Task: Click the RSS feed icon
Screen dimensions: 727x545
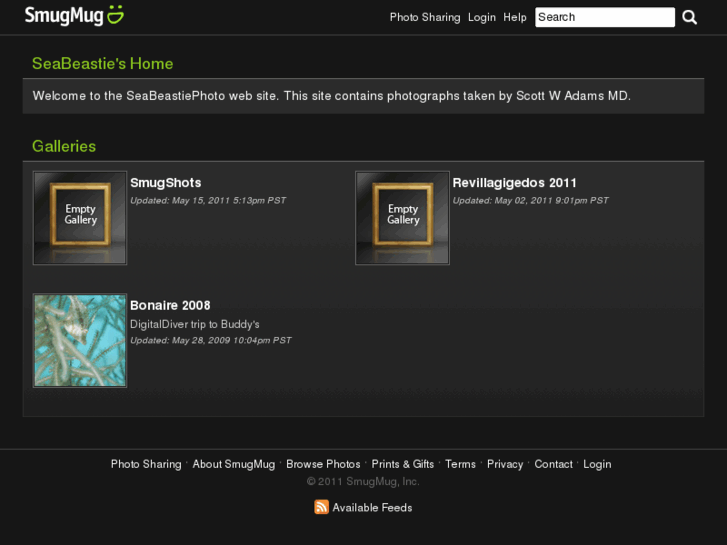Action: point(321,507)
